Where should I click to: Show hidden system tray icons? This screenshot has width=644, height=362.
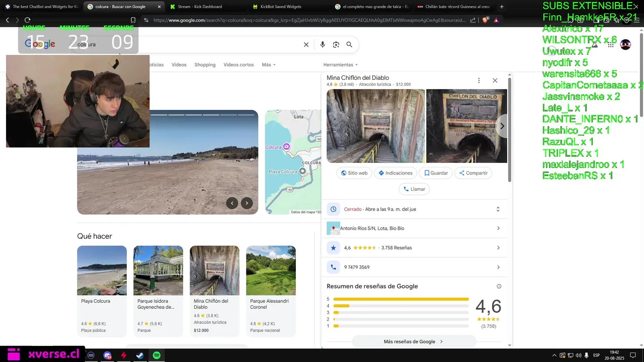click(x=554, y=355)
